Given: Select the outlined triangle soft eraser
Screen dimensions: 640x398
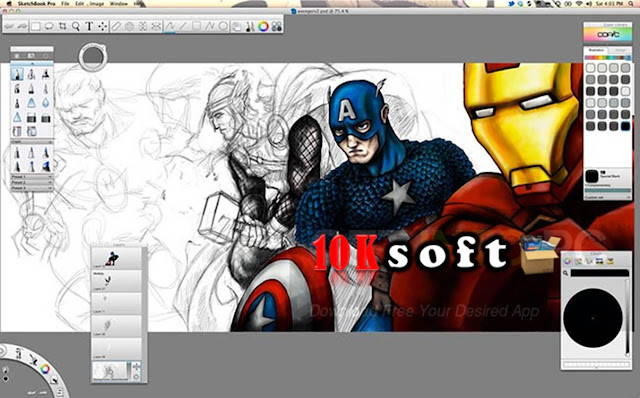Looking at the screenshot, I should (x=17, y=118).
